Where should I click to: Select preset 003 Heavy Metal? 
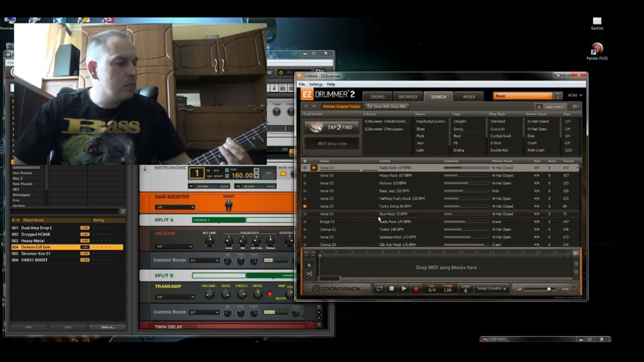click(67, 241)
